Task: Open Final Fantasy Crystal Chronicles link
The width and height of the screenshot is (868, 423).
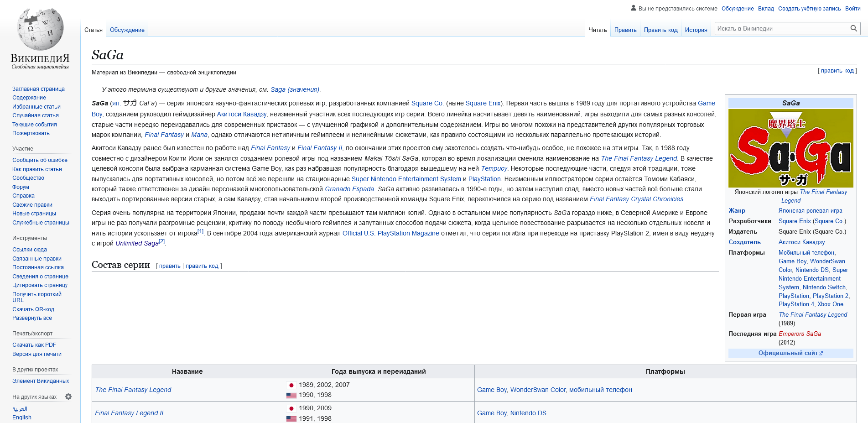Action: [x=637, y=199]
